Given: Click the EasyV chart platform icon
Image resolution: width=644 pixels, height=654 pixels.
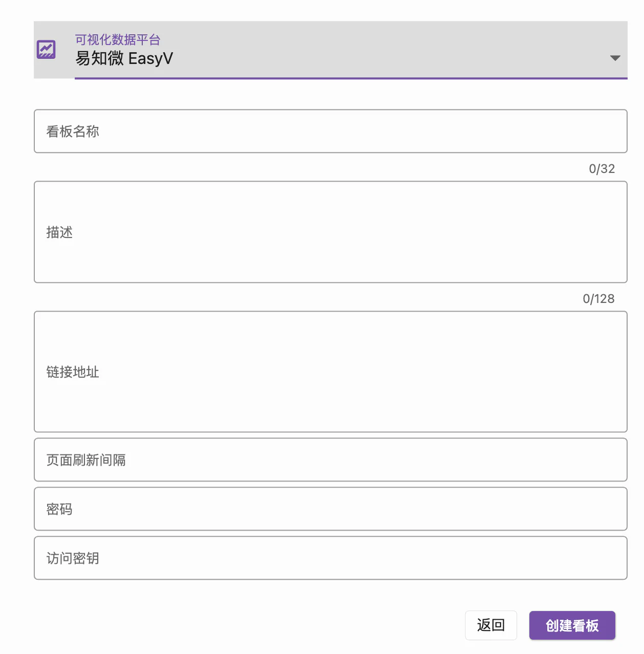Looking at the screenshot, I should coord(46,50).
